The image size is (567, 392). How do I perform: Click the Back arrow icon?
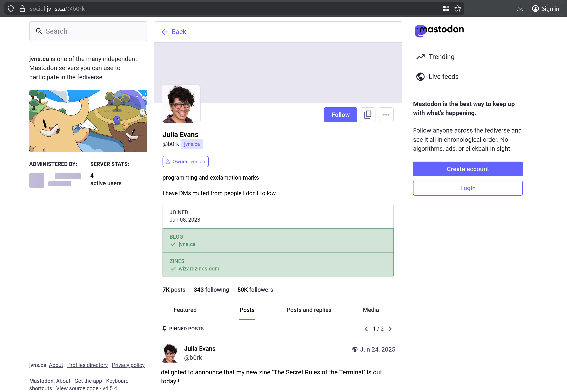165,32
